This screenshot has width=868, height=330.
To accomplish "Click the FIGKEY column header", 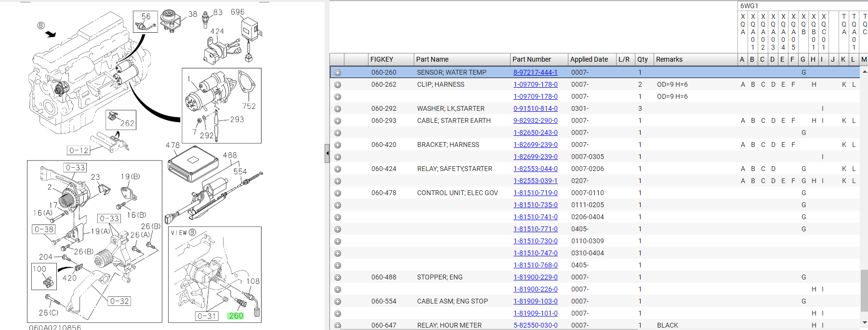I will click(381, 59).
